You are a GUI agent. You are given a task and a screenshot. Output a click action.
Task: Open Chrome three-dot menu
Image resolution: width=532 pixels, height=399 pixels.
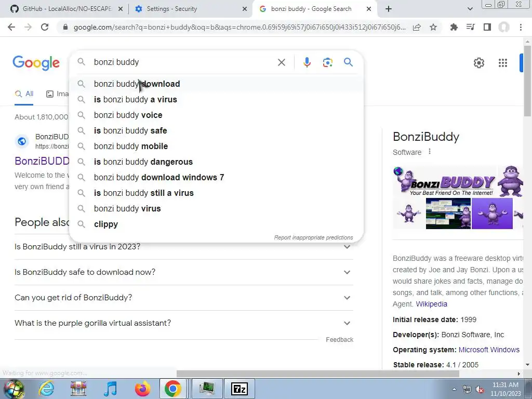click(521, 27)
